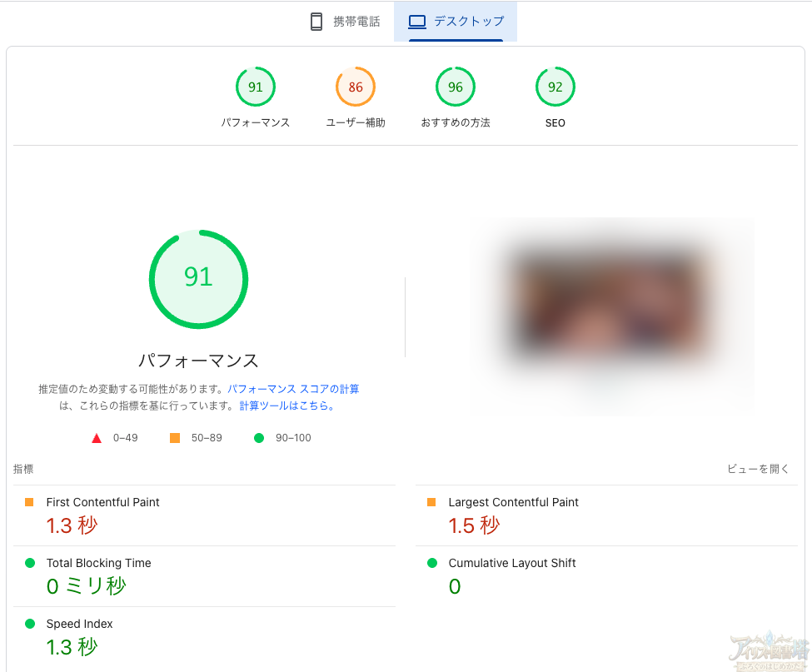
Task: Select the Cumulative Layout Shift metric
Action: pyautogui.click(x=512, y=563)
